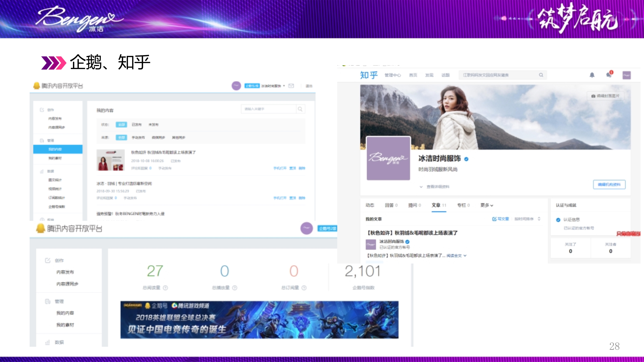Click 管理 document icon in upper Tencent sidebar
This screenshot has width=644, height=362.
tap(42, 140)
